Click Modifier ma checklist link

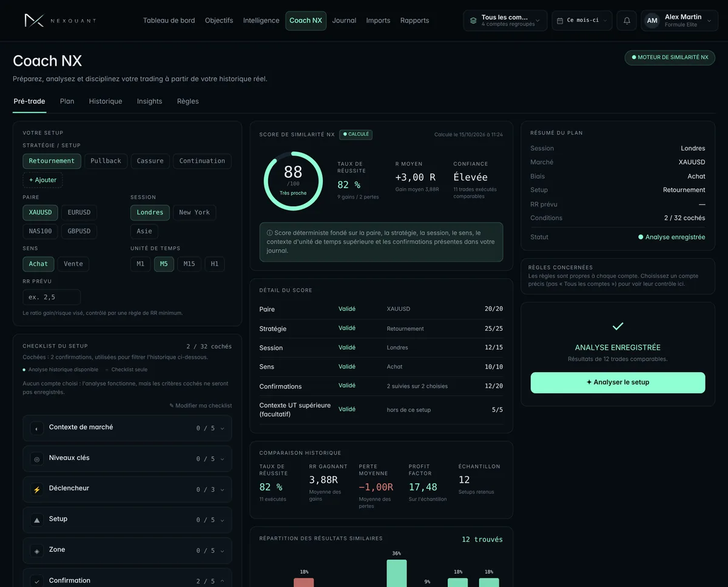[x=200, y=405]
